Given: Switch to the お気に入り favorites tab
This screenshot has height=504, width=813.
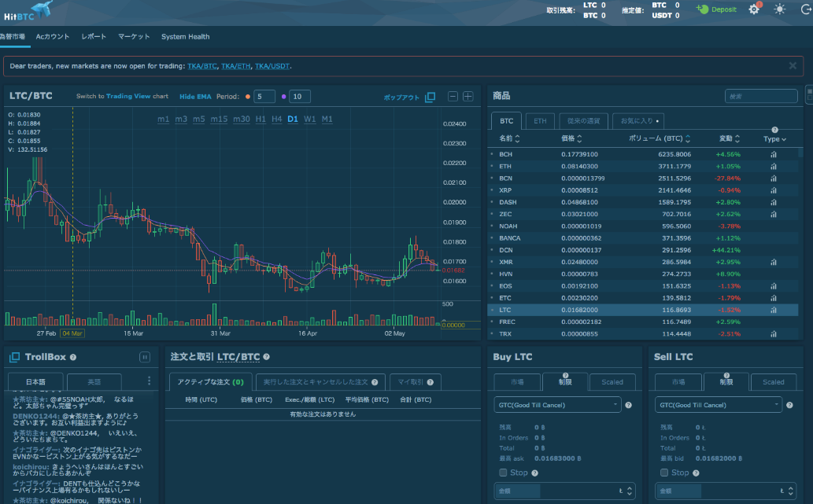Looking at the screenshot, I should 639,121.
